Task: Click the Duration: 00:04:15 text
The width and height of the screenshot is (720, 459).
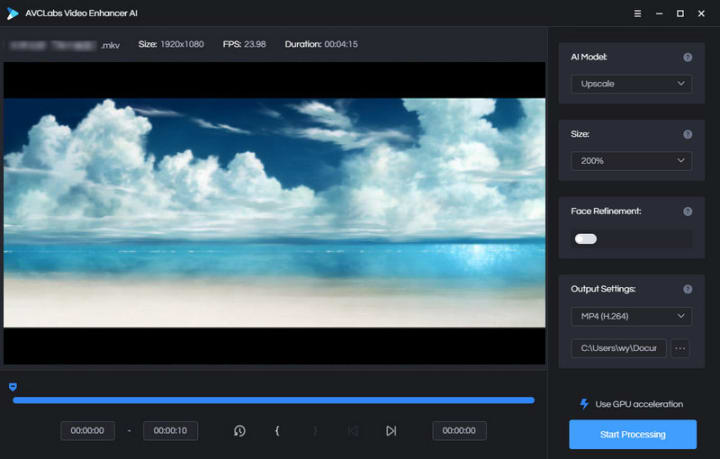Action: click(x=321, y=45)
